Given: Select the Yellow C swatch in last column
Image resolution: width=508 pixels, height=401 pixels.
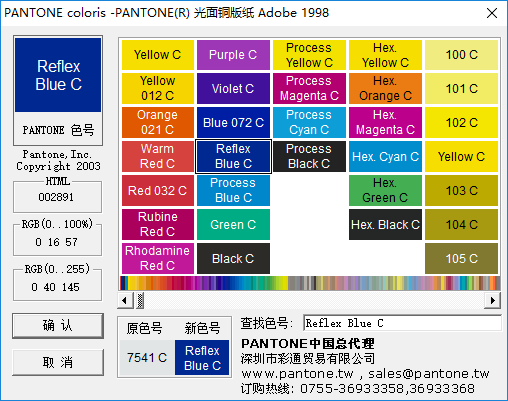Looking at the screenshot, I should point(461,157).
